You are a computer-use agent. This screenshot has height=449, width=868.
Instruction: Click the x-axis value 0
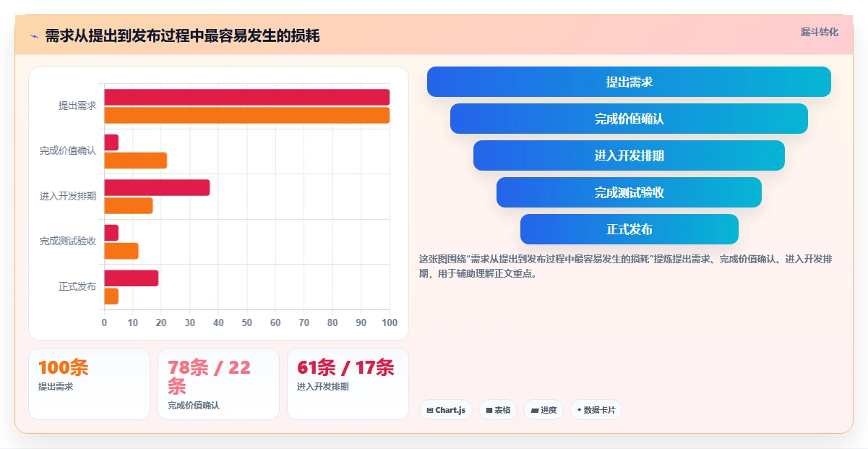[x=104, y=322]
